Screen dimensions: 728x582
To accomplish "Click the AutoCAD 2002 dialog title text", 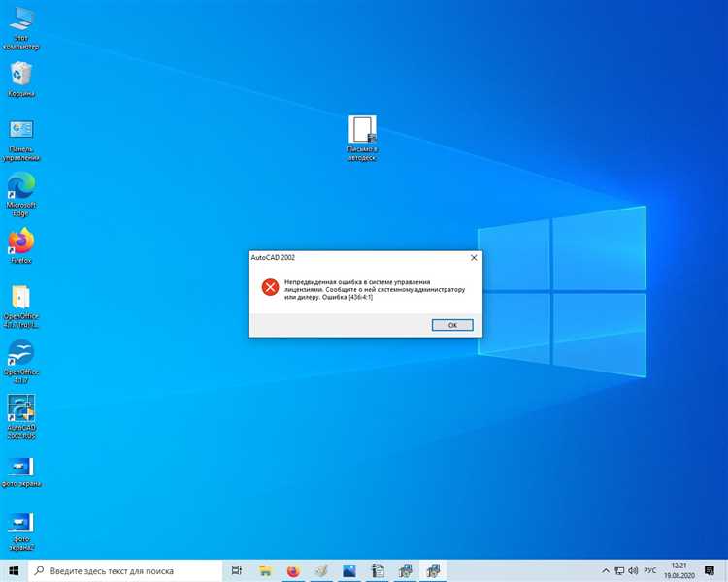I will (273, 258).
